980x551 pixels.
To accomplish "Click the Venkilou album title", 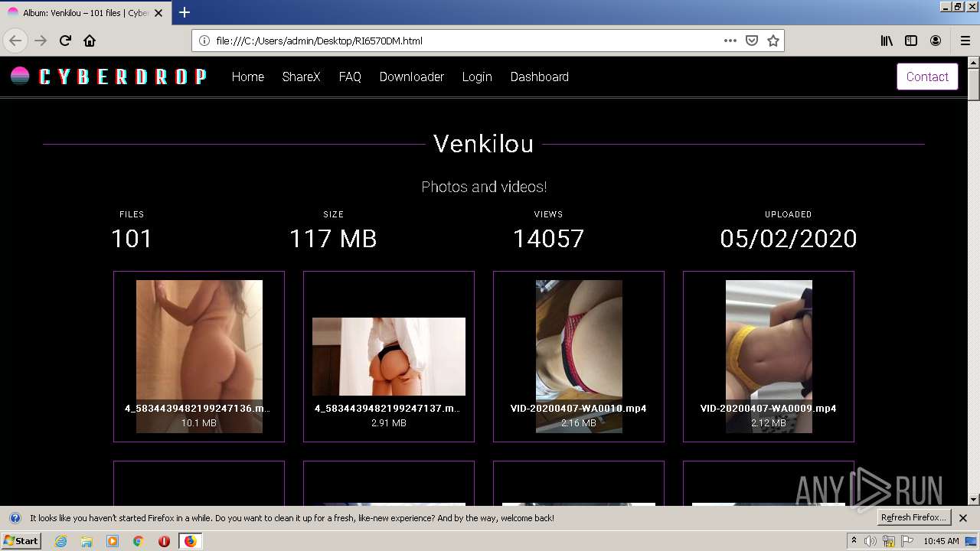I will pos(483,143).
